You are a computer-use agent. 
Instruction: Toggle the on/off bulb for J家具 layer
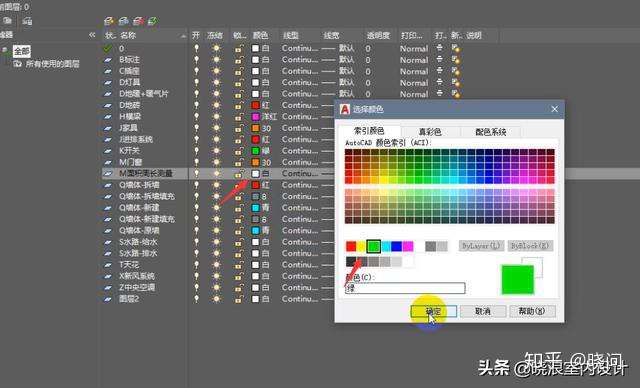point(196,128)
